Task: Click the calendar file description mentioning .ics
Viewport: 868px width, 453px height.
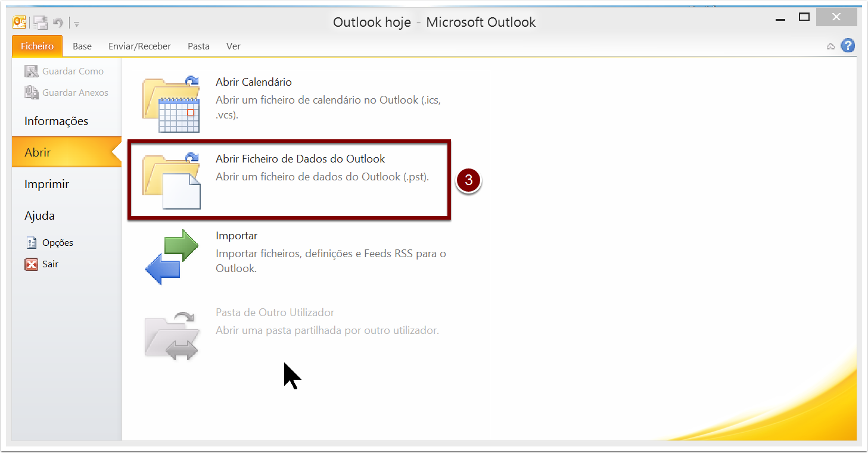Action: pos(328,107)
